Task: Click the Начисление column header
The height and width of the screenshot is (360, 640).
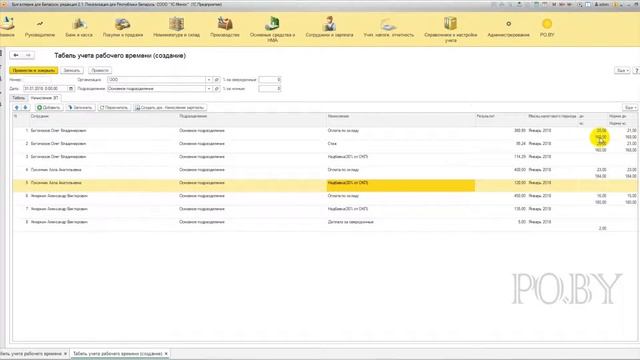Action: pyautogui.click(x=400, y=116)
